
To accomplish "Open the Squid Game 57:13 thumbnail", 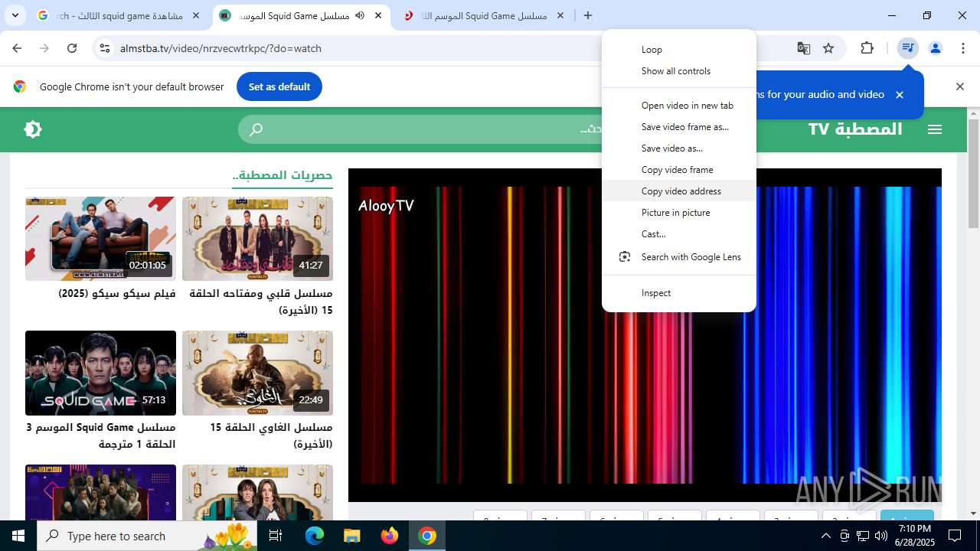I will (100, 373).
